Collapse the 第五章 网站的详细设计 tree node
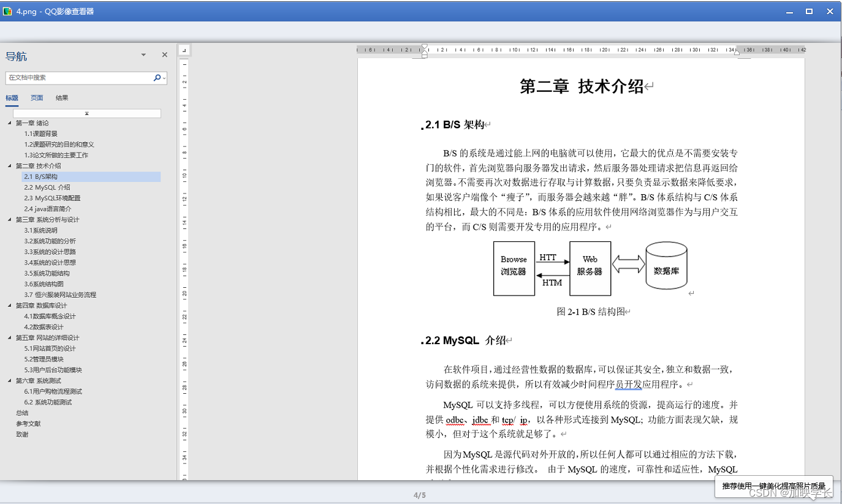This screenshot has width=842, height=504. coord(10,338)
